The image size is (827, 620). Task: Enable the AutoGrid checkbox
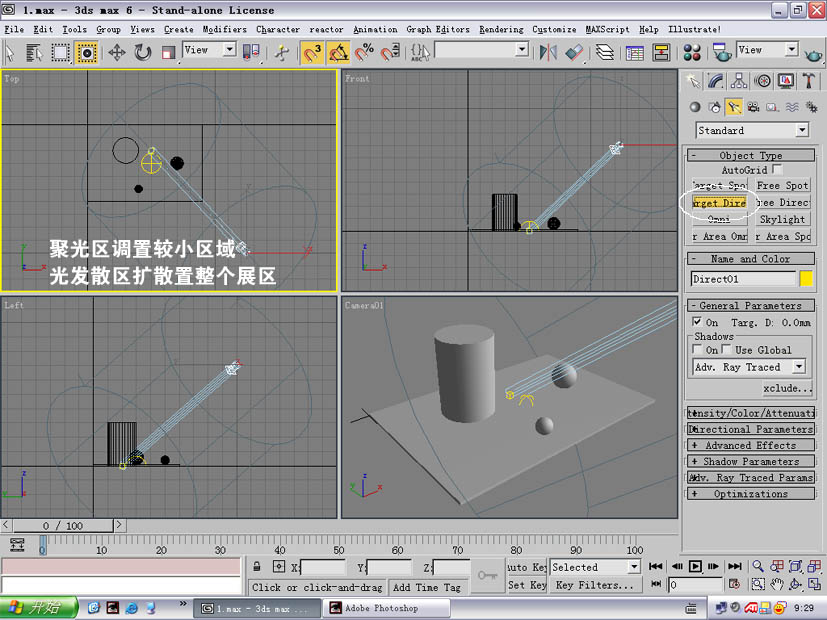tap(777, 169)
